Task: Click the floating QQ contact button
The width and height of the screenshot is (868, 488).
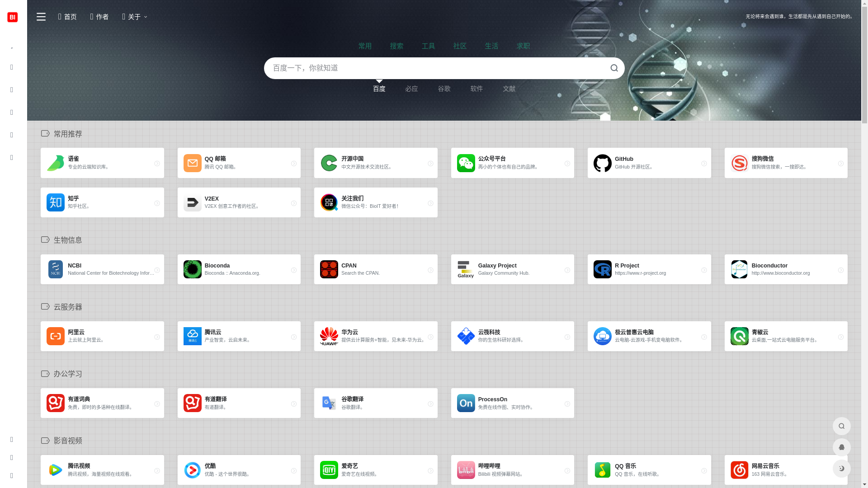Action: pos(842,447)
